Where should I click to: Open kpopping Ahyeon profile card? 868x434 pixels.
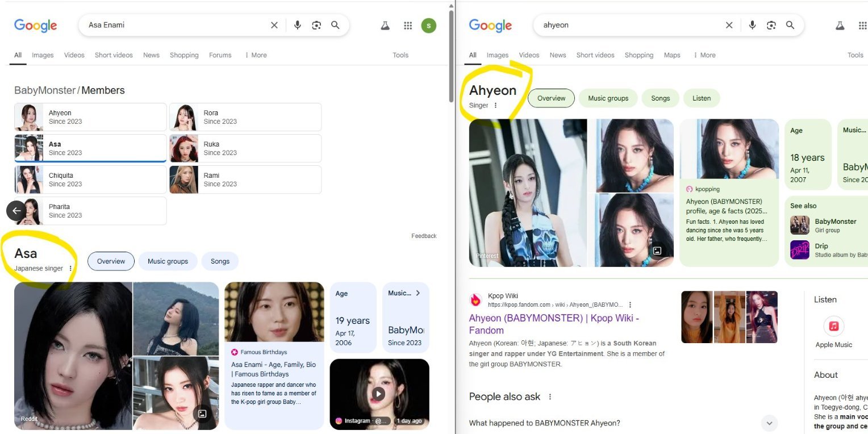click(x=729, y=193)
